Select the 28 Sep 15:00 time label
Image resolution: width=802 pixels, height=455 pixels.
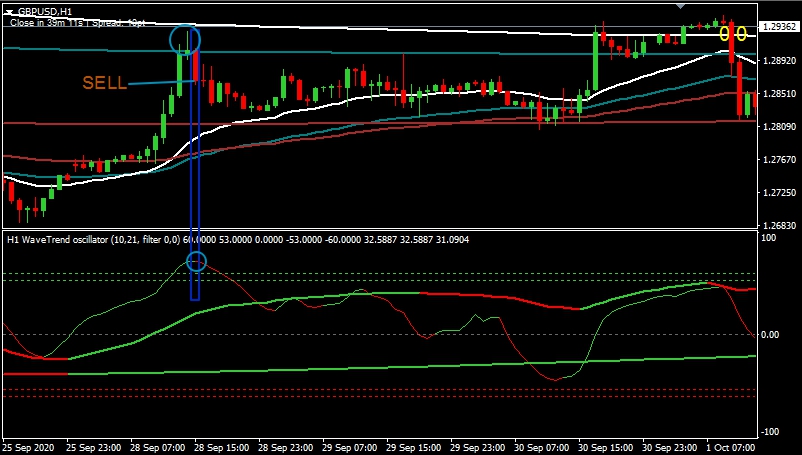point(222,446)
